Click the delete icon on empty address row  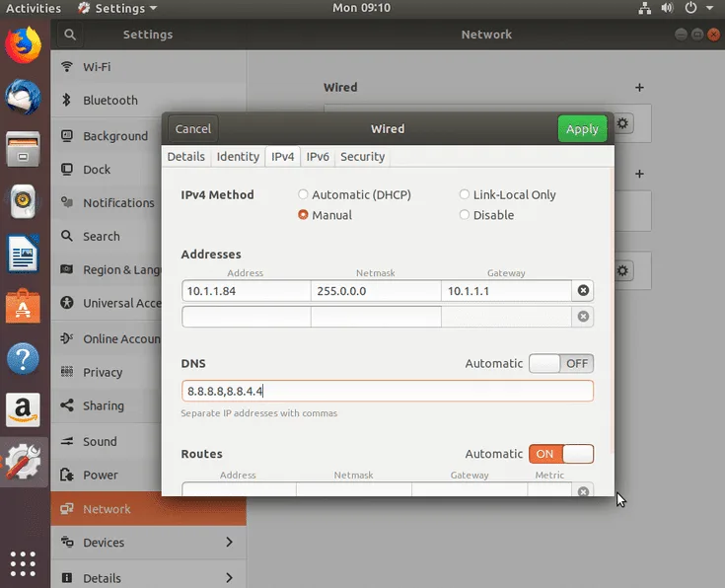[x=583, y=317]
